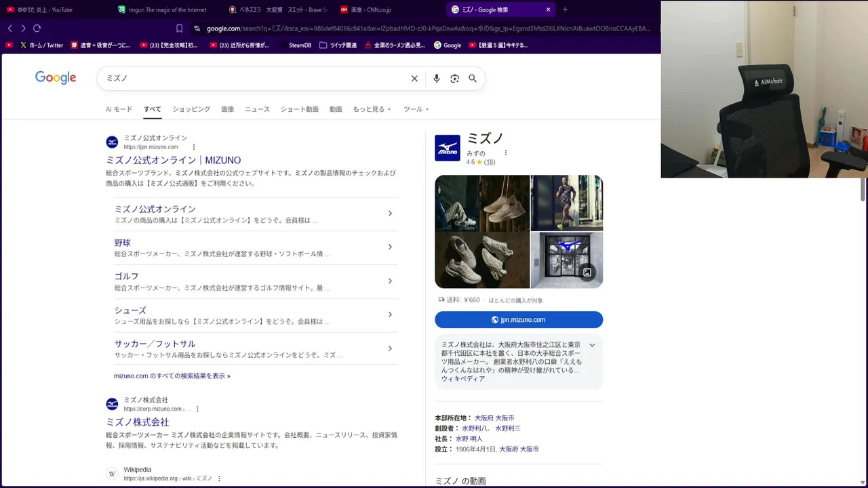Switch to AI モード tab

119,109
